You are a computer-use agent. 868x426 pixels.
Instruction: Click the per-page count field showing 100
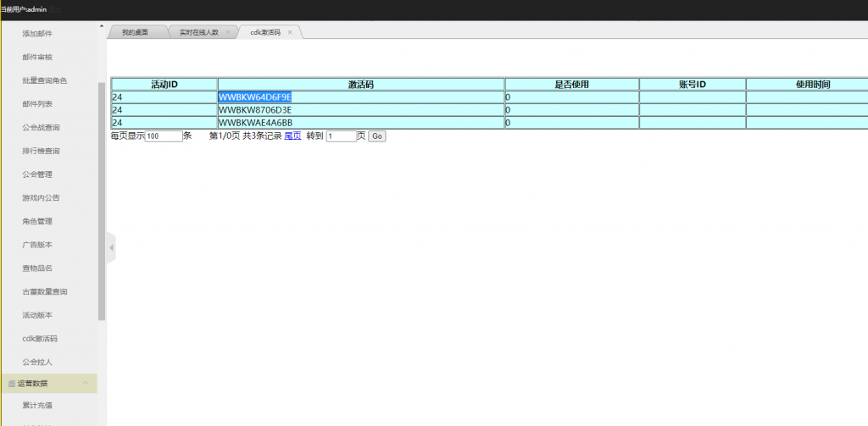tap(164, 136)
